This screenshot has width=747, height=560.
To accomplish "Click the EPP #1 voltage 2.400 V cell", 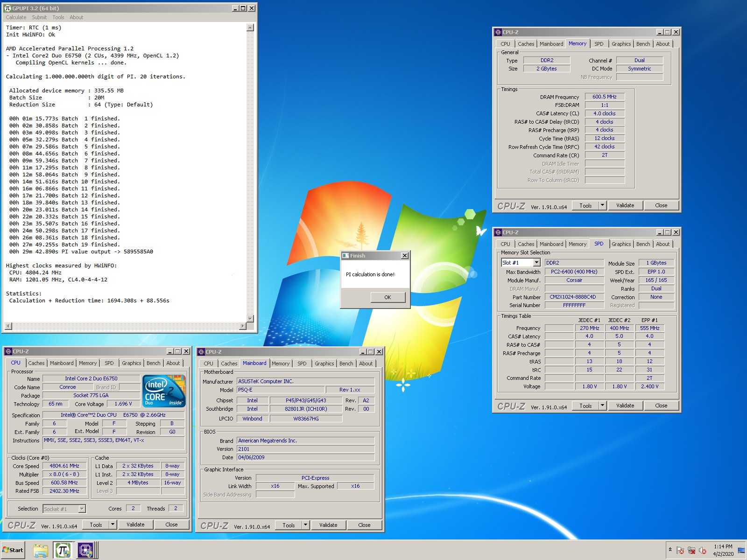I will tap(649, 386).
